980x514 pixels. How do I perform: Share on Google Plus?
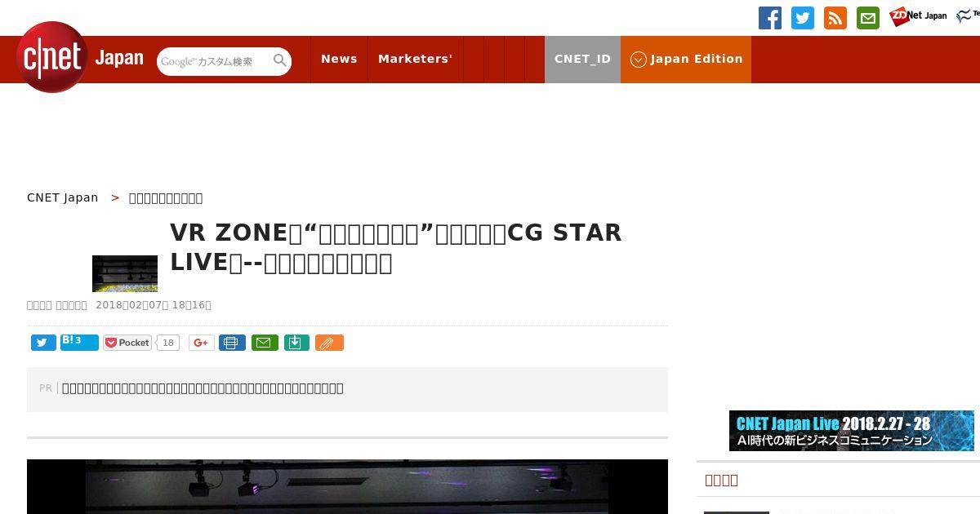(x=202, y=343)
